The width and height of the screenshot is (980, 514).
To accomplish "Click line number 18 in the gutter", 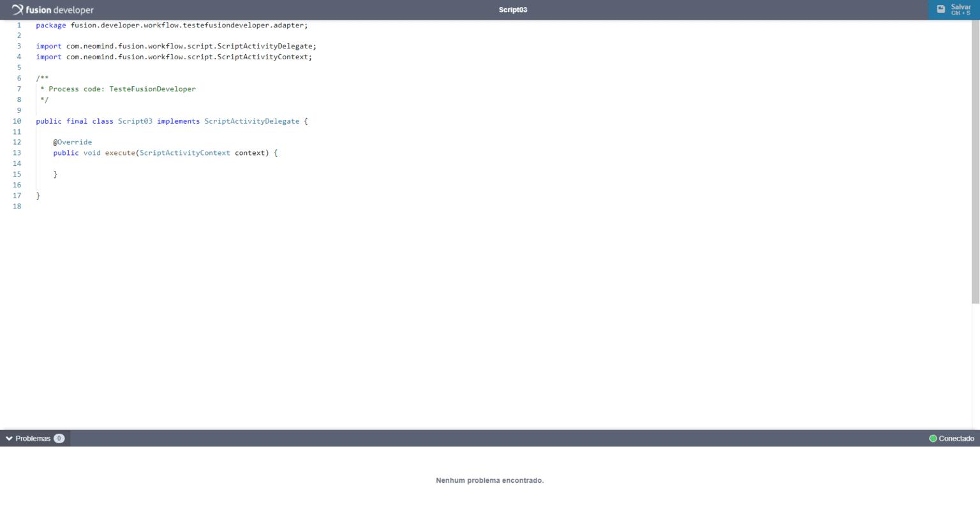I will pos(17,207).
